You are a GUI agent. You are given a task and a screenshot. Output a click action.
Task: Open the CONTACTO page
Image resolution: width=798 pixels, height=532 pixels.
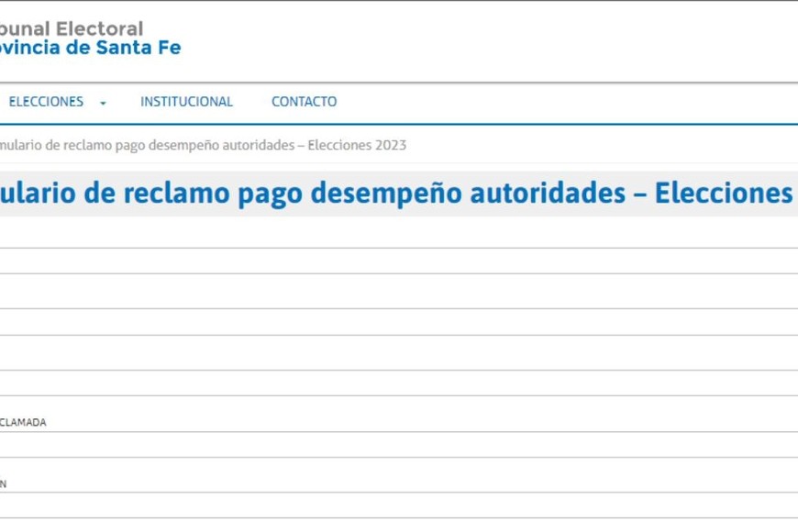304,102
